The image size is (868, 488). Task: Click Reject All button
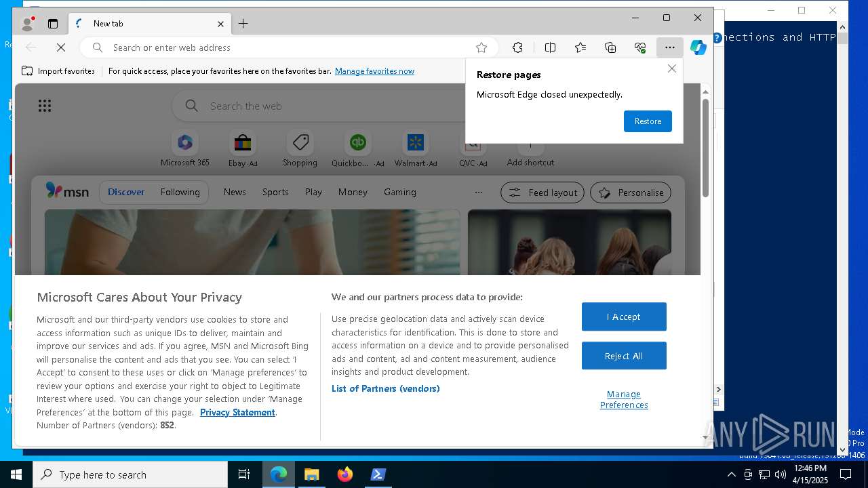[624, 356]
